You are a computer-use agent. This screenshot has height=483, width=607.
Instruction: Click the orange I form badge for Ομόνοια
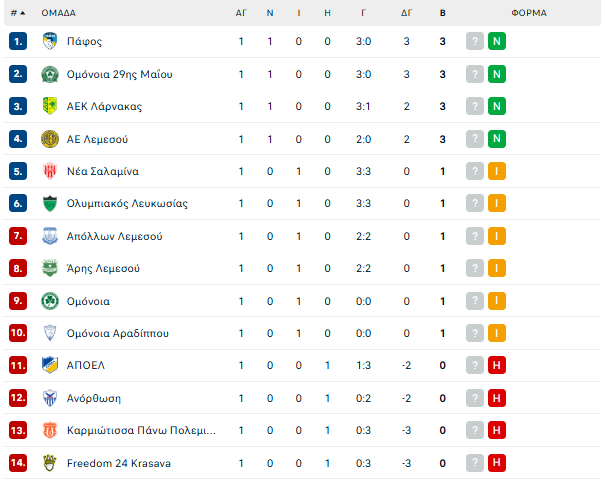coord(497,301)
